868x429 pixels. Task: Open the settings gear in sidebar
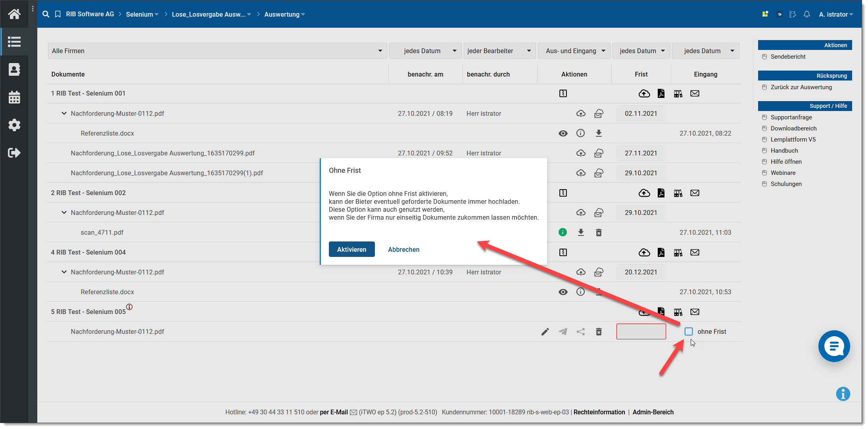14,125
